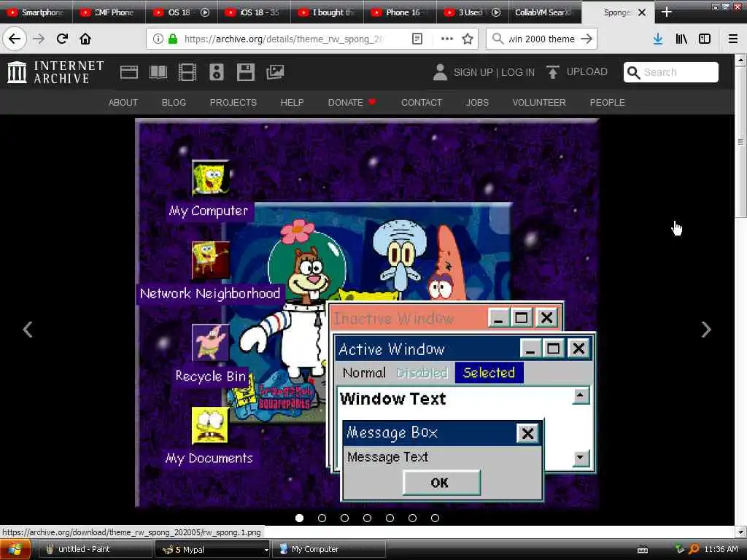The image size is (747, 560).
Task: Open My Computer taskbar item
Action: pyautogui.click(x=330, y=549)
